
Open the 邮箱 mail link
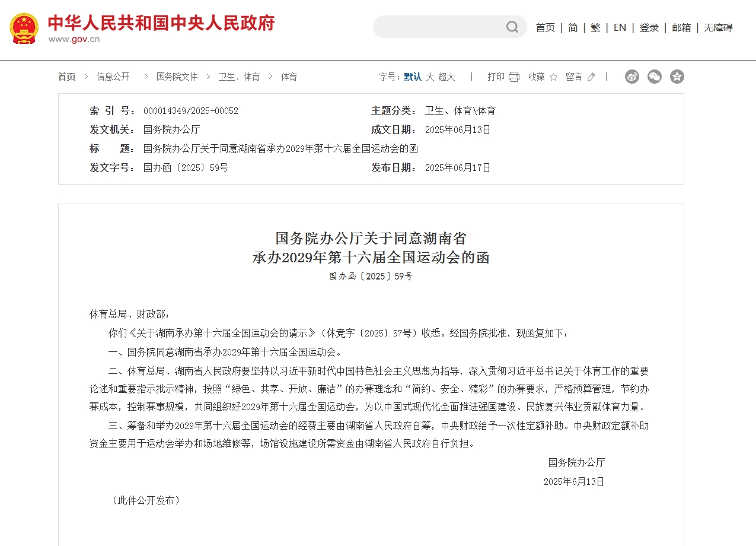[681, 27]
